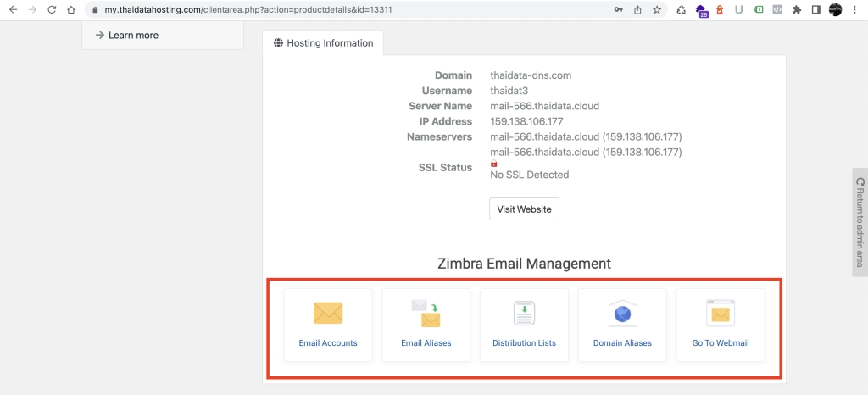
Task: Reload the page
Action: click(x=52, y=10)
